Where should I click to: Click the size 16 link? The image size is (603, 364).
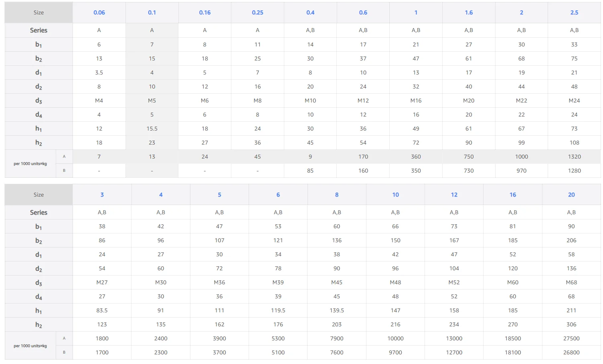click(x=513, y=195)
